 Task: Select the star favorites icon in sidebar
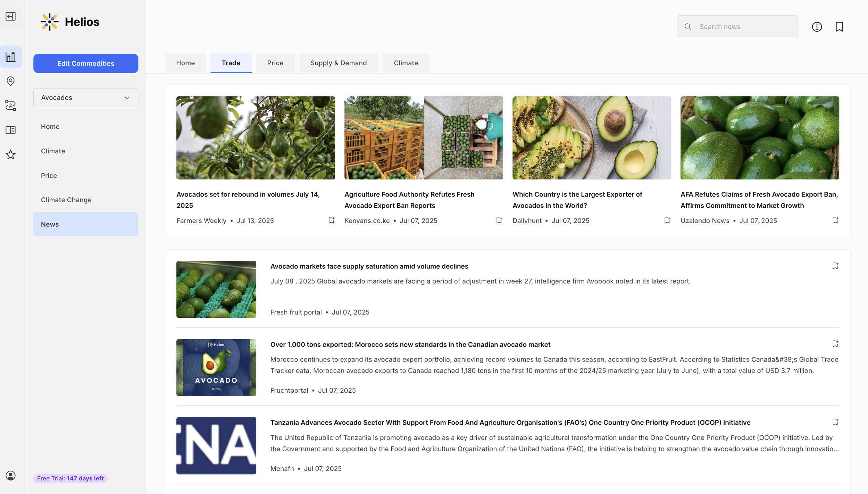tap(11, 154)
